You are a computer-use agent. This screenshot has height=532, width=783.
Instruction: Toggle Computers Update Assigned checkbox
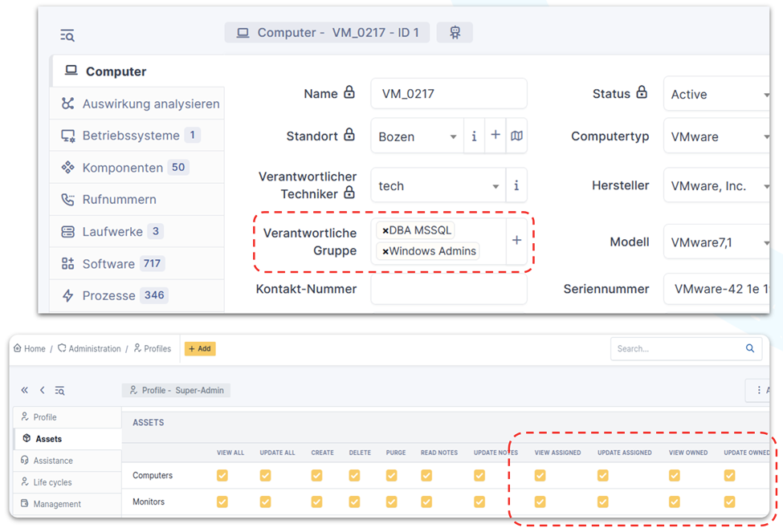(602, 476)
